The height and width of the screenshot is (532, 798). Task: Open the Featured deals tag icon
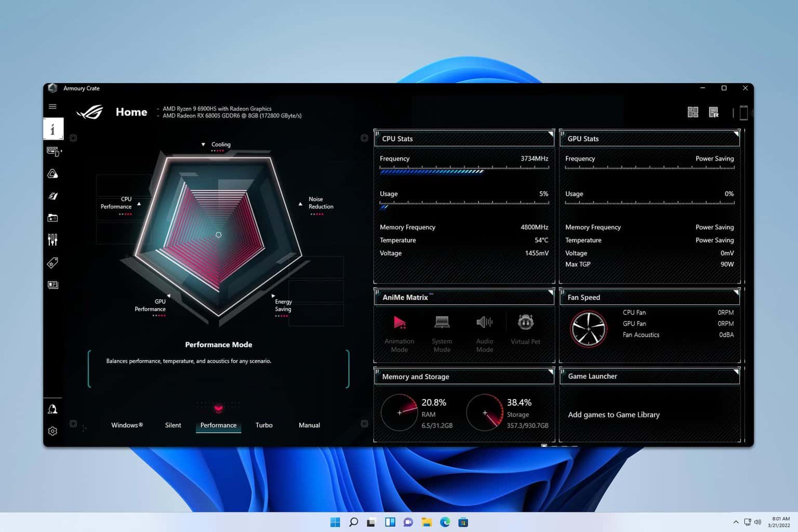tap(52, 263)
